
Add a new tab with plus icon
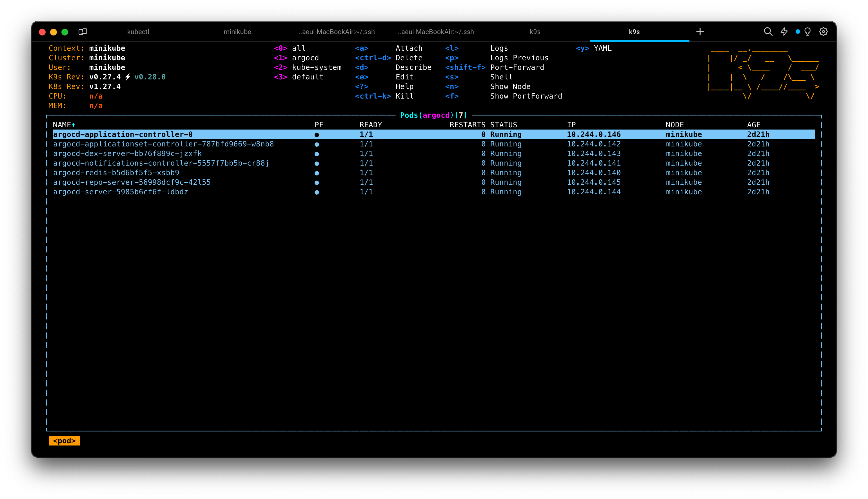point(700,32)
